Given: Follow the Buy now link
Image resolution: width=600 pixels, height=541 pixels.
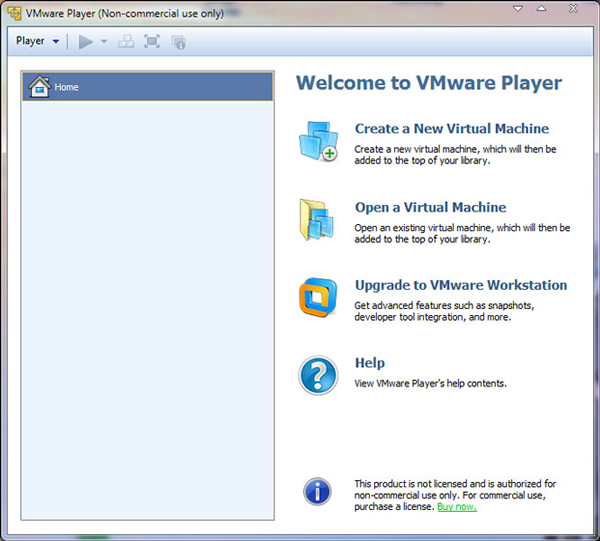Looking at the screenshot, I should click(x=457, y=507).
